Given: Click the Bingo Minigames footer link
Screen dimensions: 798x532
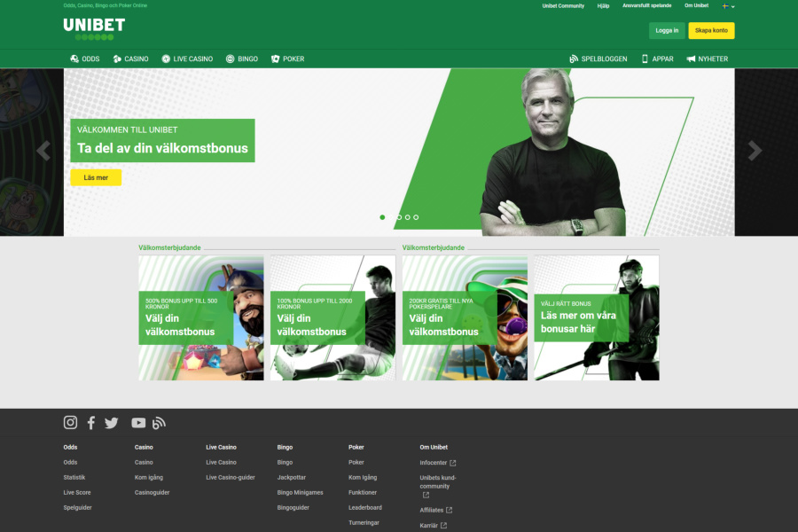Looking at the screenshot, I should click(x=301, y=493).
